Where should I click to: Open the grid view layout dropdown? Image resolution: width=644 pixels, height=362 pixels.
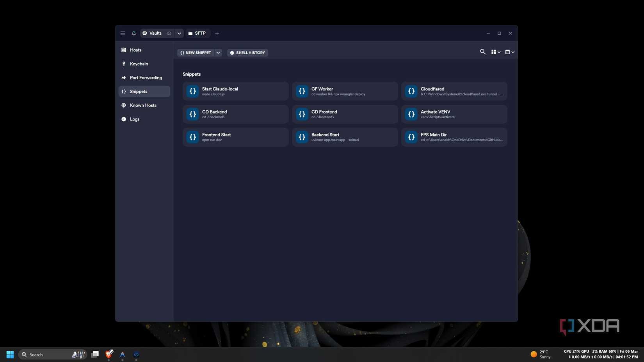tap(495, 51)
